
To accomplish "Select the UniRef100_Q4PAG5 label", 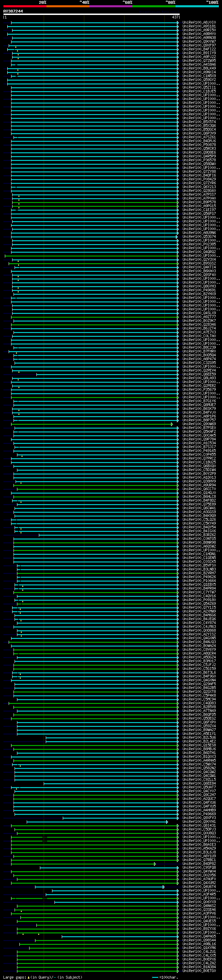I will (199, 936).
